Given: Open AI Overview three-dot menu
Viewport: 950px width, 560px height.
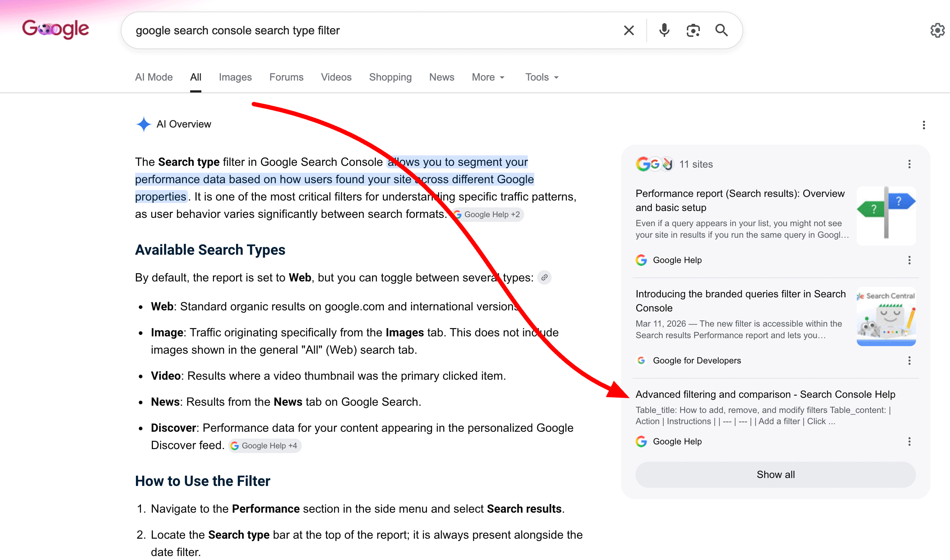Looking at the screenshot, I should tap(924, 125).
